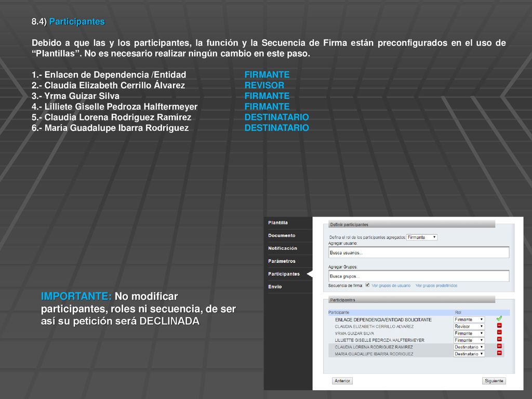
Task: Select the Parámetros step
Action: [x=282, y=261]
